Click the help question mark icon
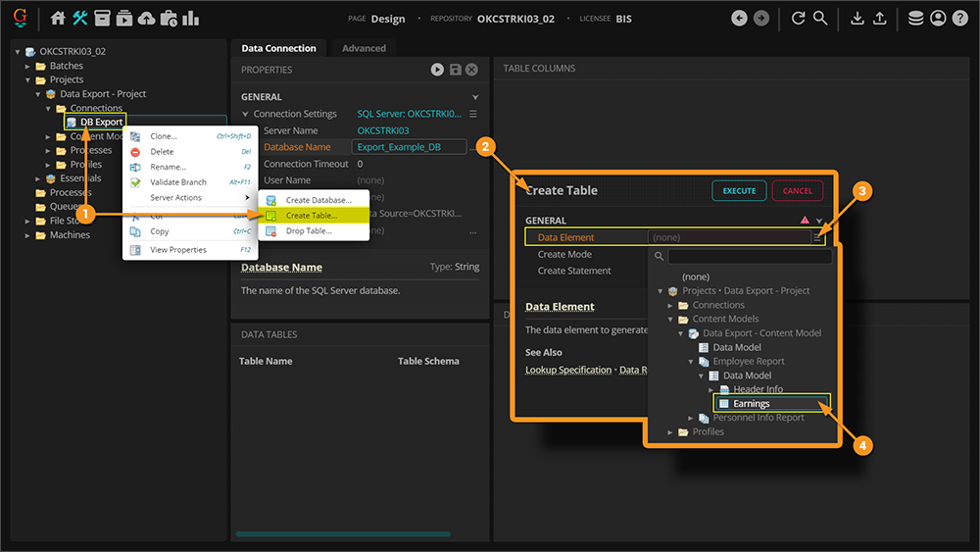Image resolution: width=980 pixels, height=552 pixels. tap(959, 18)
